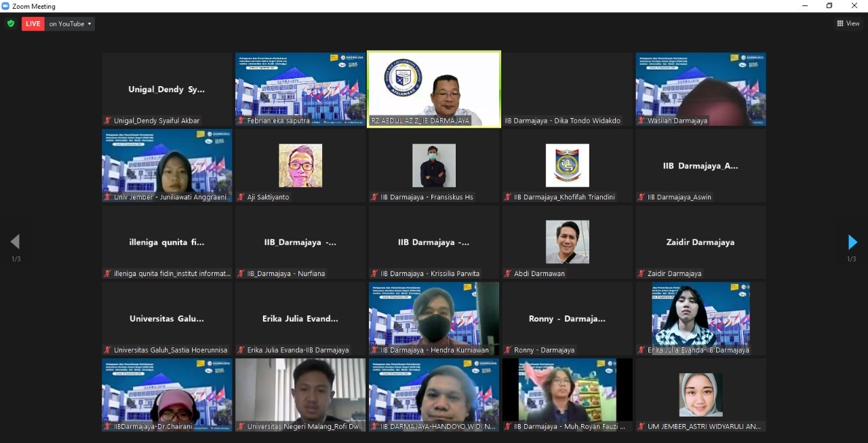Click muted mic icon beside IIB_Darmajaya - Nurfiana
The height and width of the screenshot is (443, 868).
[241, 274]
